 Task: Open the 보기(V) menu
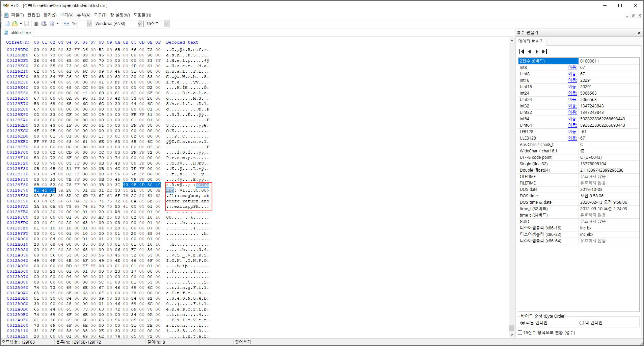tap(67, 15)
